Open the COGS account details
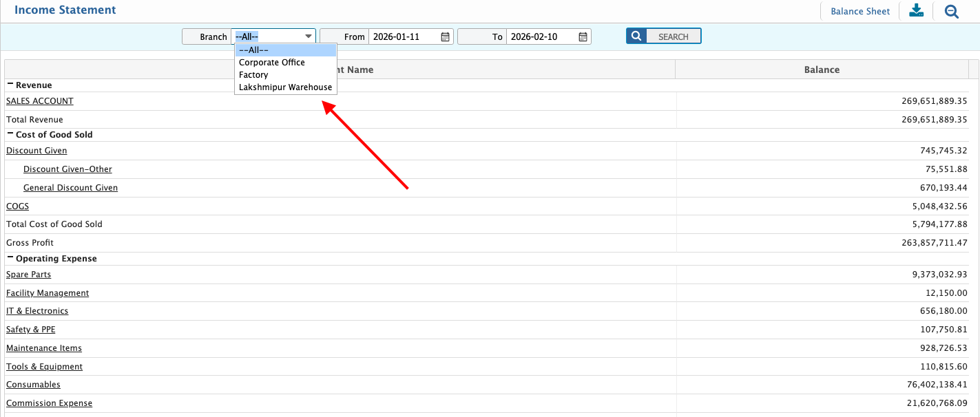Viewport: 980px width, 417px height. pyautogui.click(x=17, y=206)
